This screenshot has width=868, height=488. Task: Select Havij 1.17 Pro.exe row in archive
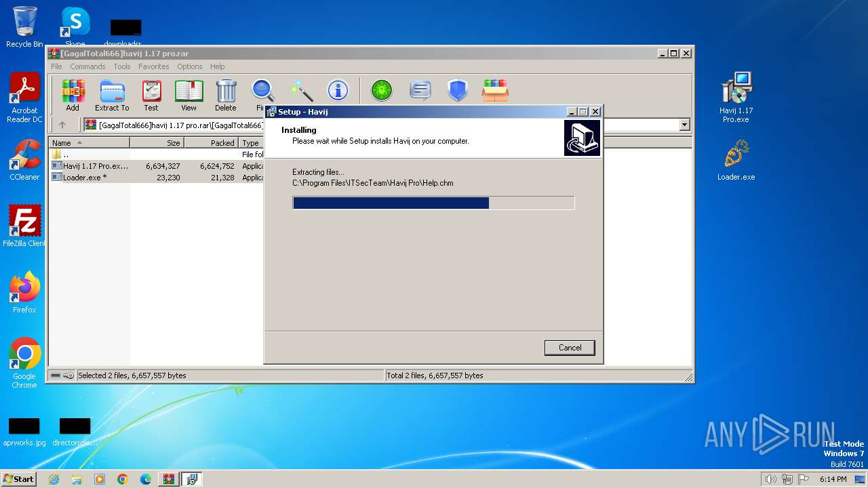click(x=157, y=166)
